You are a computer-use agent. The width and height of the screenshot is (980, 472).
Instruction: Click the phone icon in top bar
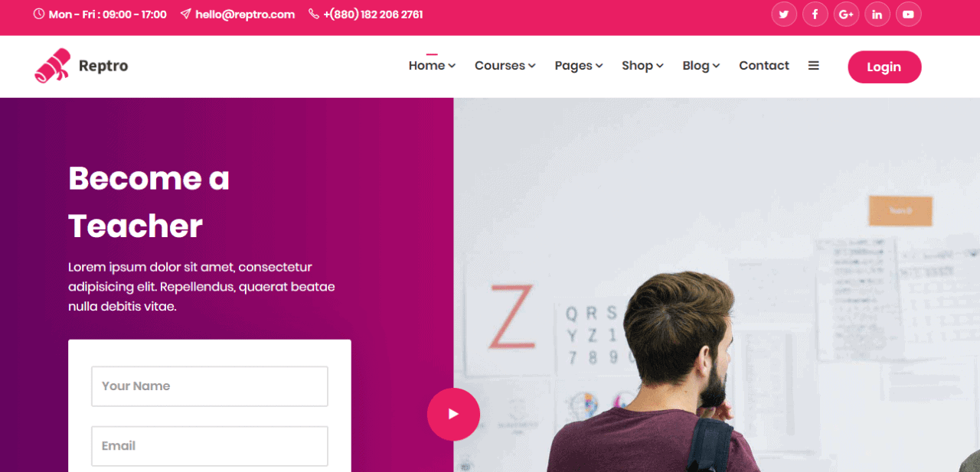click(x=314, y=14)
